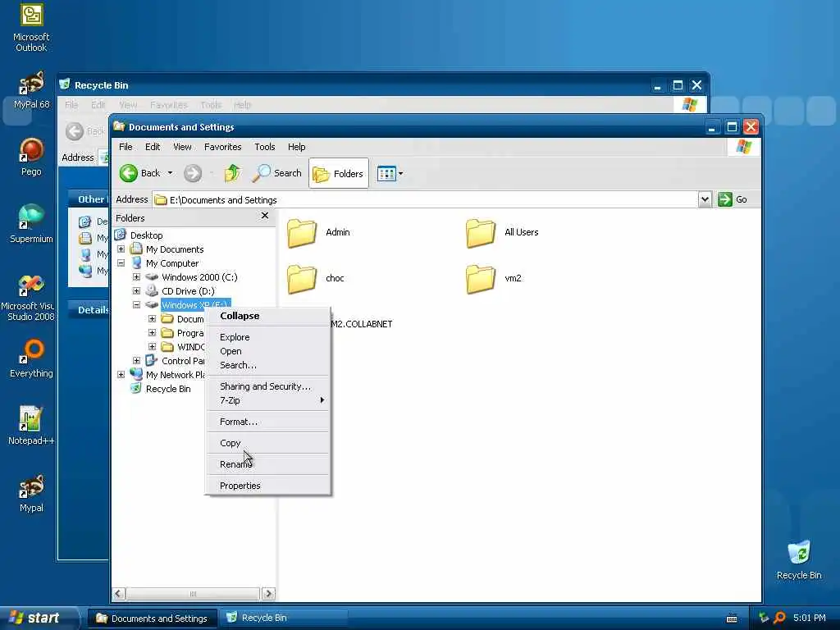The image size is (840, 630).
Task: Open the Edit menu
Action: pyautogui.click(x=153, y=147)
